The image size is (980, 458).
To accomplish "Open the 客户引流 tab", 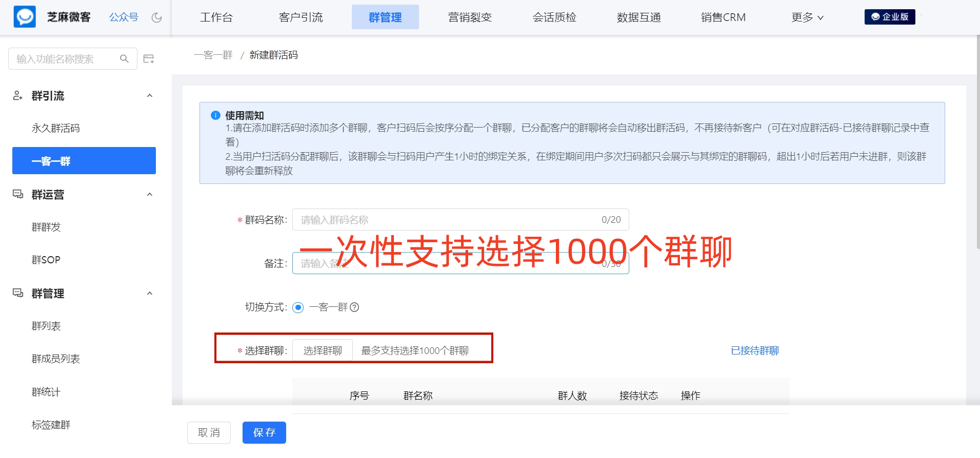I will point(301,17).
